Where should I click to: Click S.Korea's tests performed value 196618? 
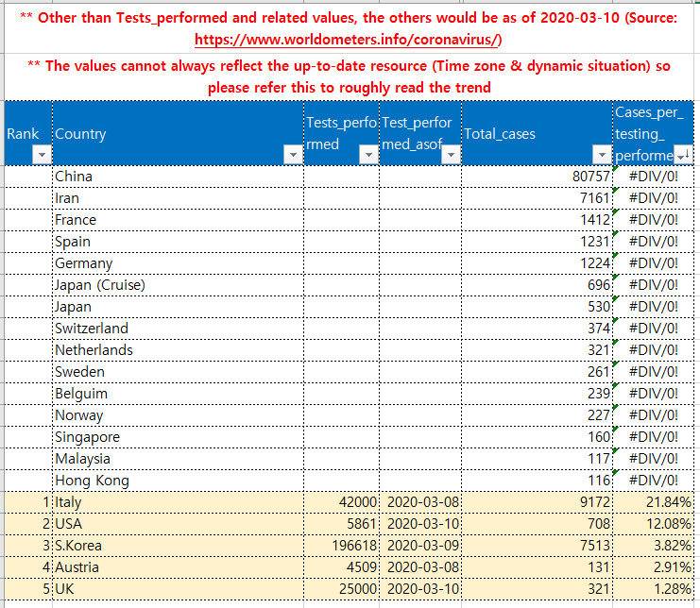(342, 546)
